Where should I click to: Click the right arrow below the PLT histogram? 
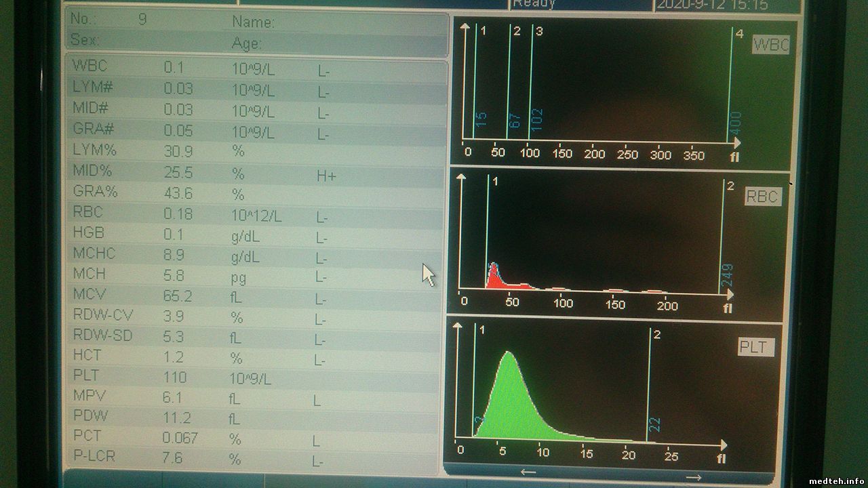(693, 477)
